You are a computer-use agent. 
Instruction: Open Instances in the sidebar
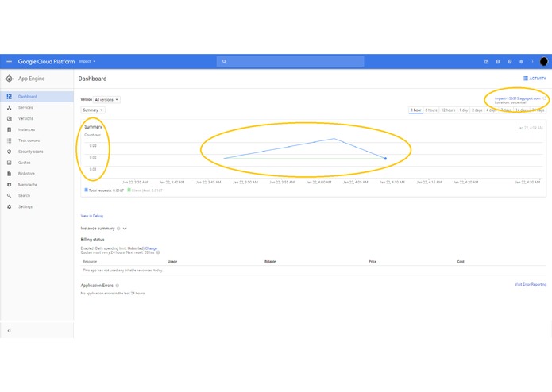[37, 129]
